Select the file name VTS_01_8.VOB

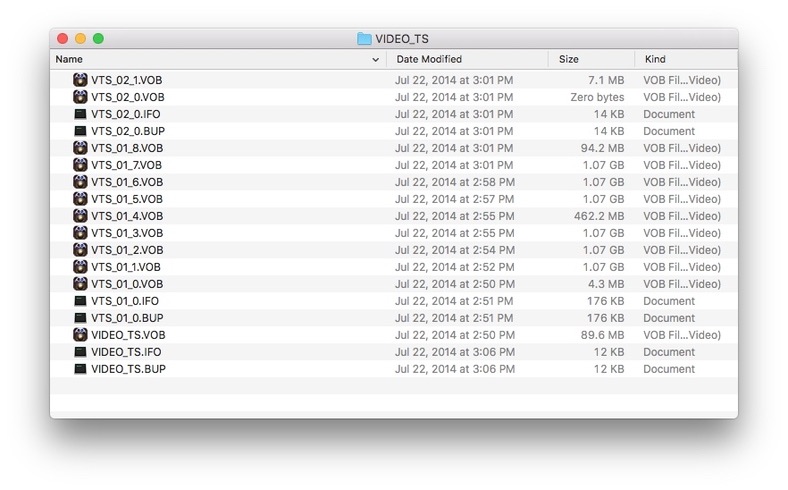(127, 148)
